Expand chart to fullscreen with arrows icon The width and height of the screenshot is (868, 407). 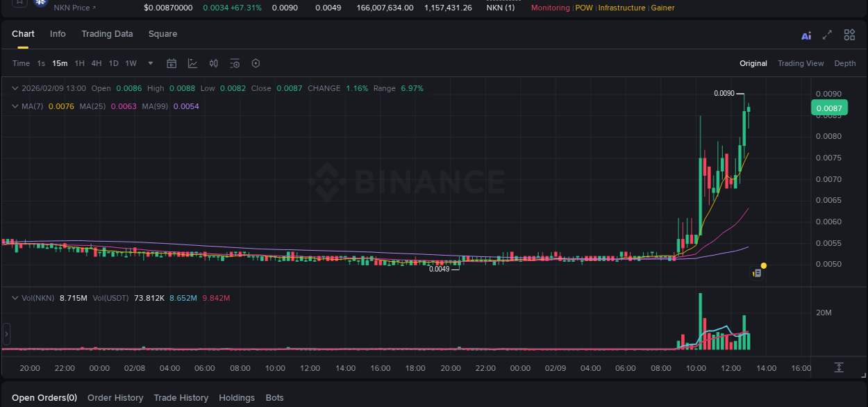click(827, 35)
